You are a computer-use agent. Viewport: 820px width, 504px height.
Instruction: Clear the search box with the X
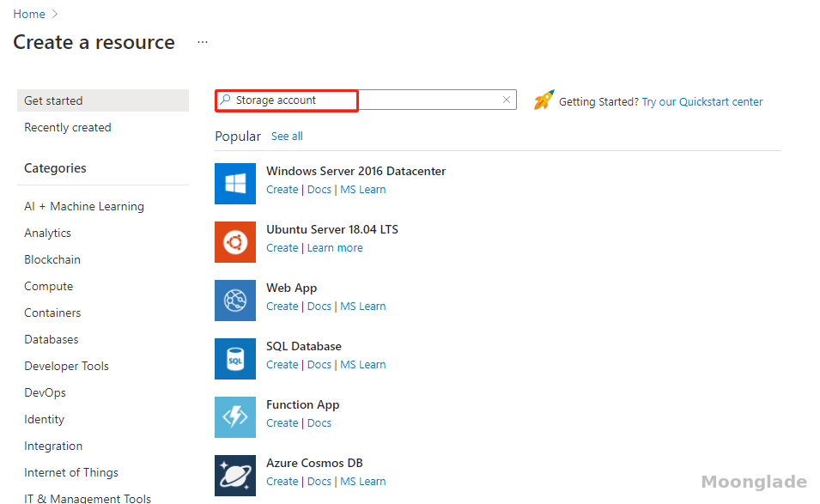tap(507, 100)
